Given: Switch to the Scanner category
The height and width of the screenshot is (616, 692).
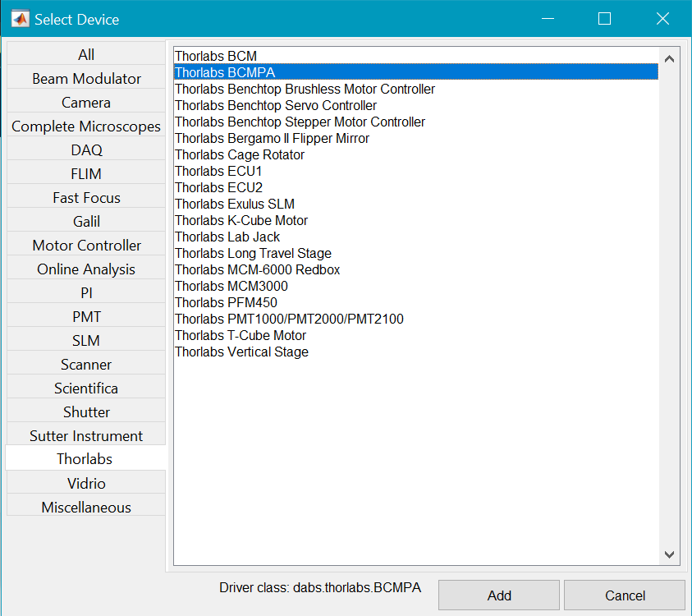Looking at the screenshot, I should 86,365.
